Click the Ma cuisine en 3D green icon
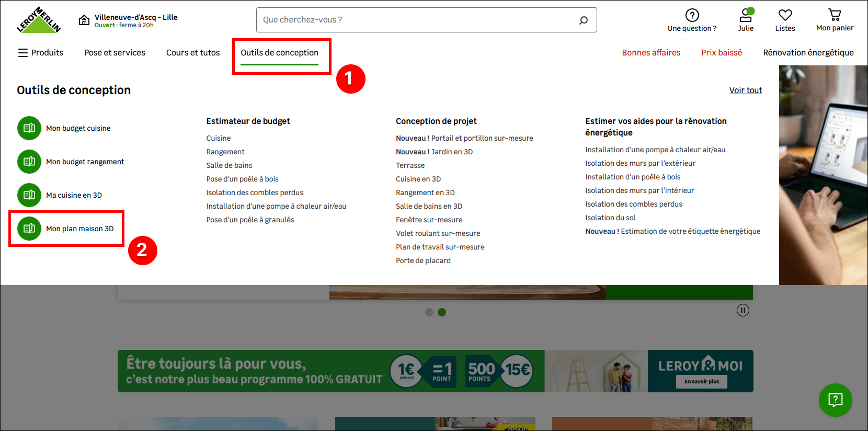The height and width of the screenshot is (431, 868). tap(29, 195)
